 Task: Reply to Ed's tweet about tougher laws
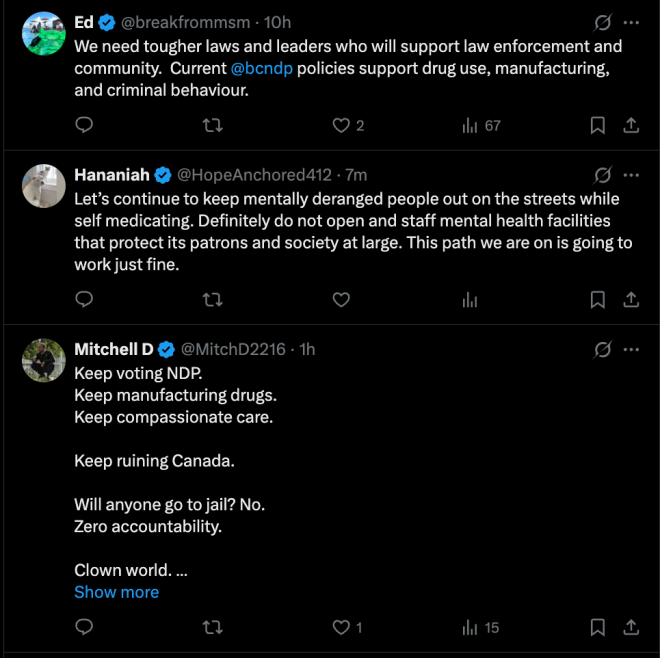coord(84,125)
